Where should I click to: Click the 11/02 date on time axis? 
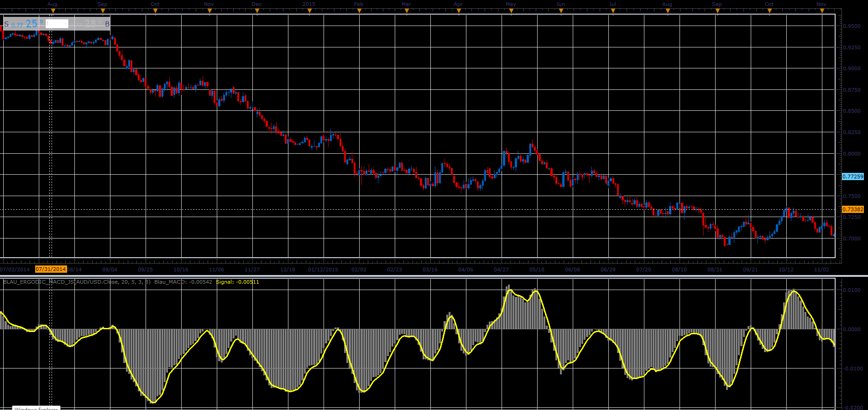(821, 270)
